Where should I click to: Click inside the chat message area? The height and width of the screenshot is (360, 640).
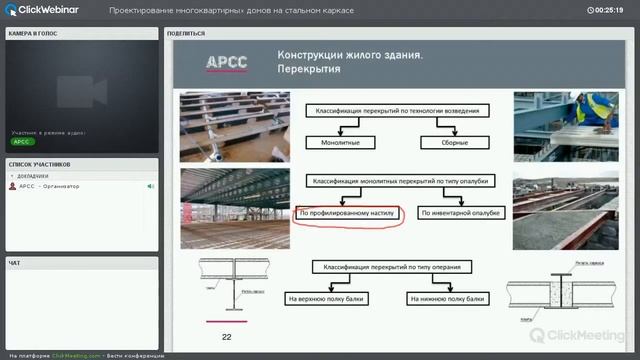pyautogui.click(x=82, y=309)
